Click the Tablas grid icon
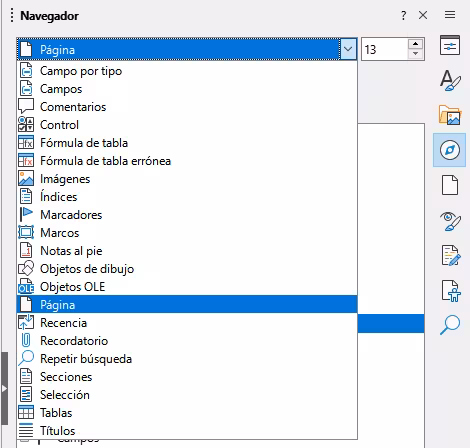 (x=26, y=413)
